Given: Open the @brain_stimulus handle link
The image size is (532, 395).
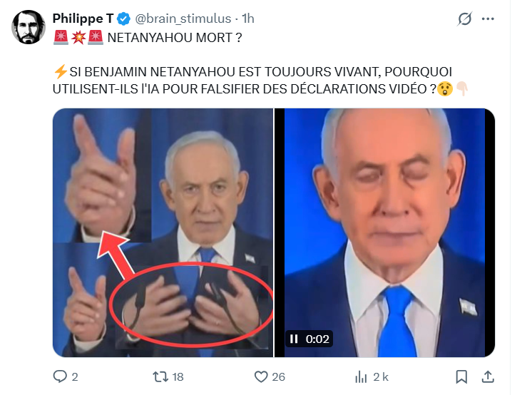Looking at the screenshot, I should coord(183,19).
